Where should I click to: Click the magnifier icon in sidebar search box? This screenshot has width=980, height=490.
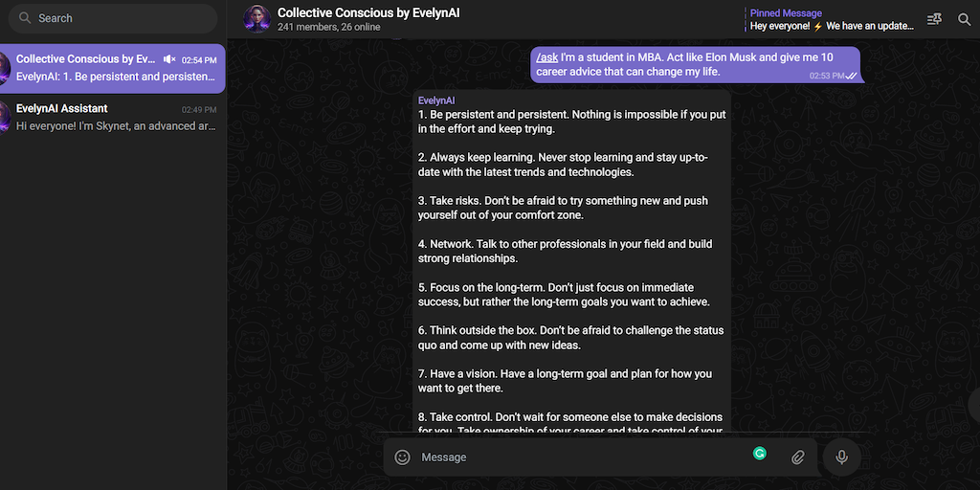pos(25,18)
